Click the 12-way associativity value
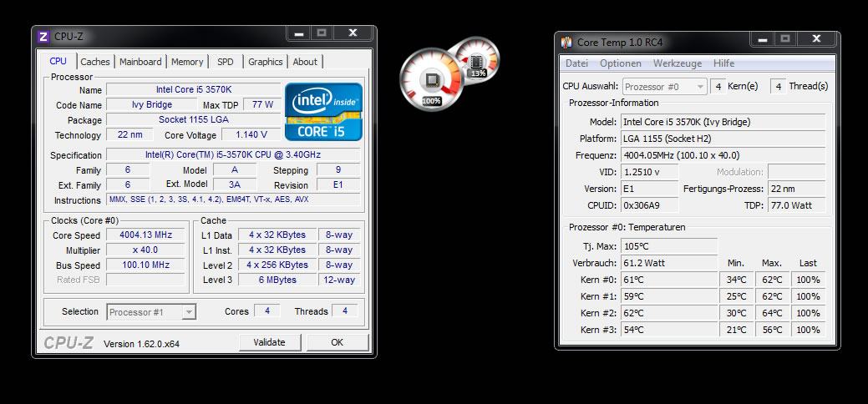Image resolution: width=868 pixels, height=404 pixels. click(x=339, y=280)
